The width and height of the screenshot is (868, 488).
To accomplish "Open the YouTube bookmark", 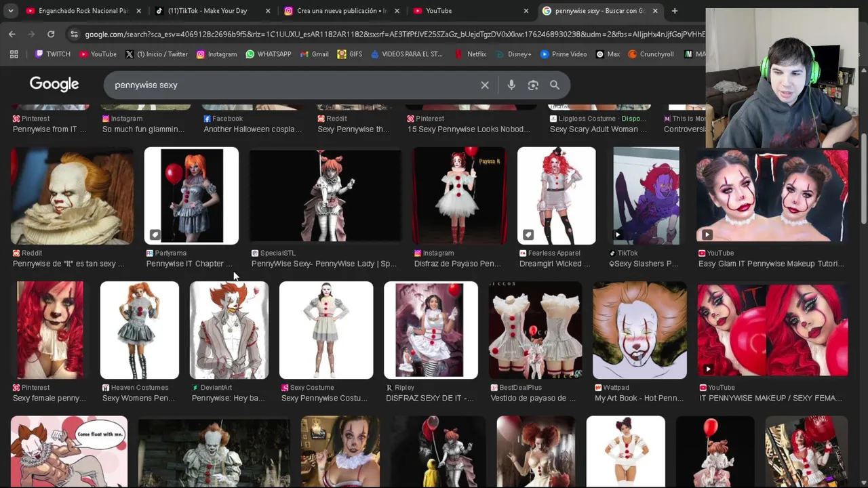I will tap(97, 54).
